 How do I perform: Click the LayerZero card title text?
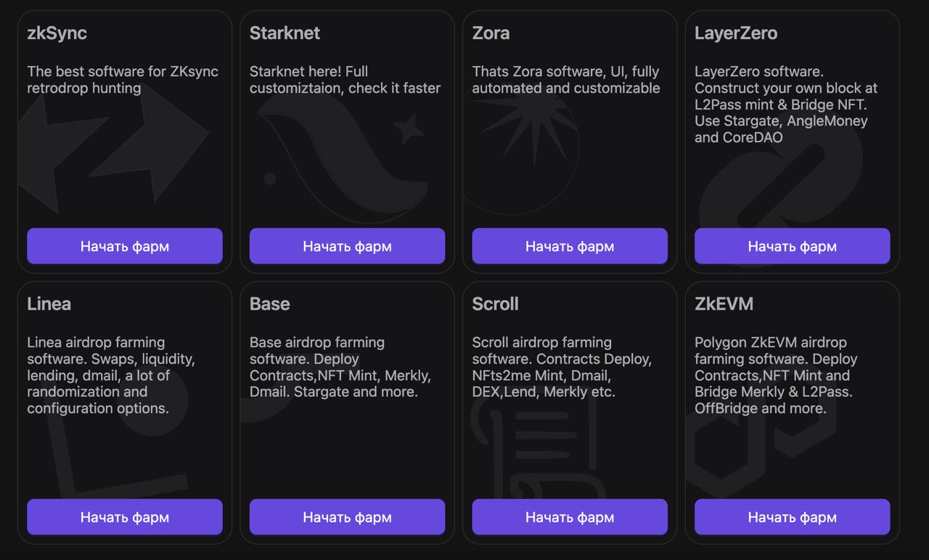[736, 33]
